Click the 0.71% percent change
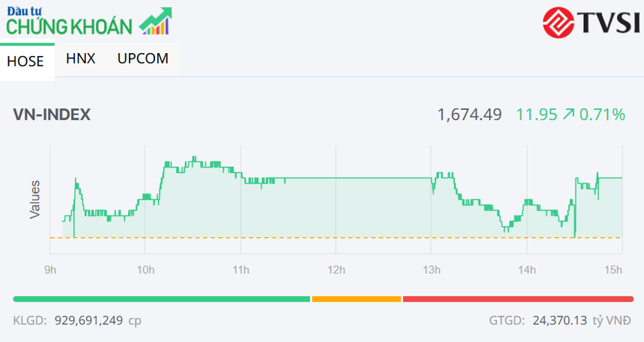Screen dimensions: 644x342 click(x=603, y=114)
